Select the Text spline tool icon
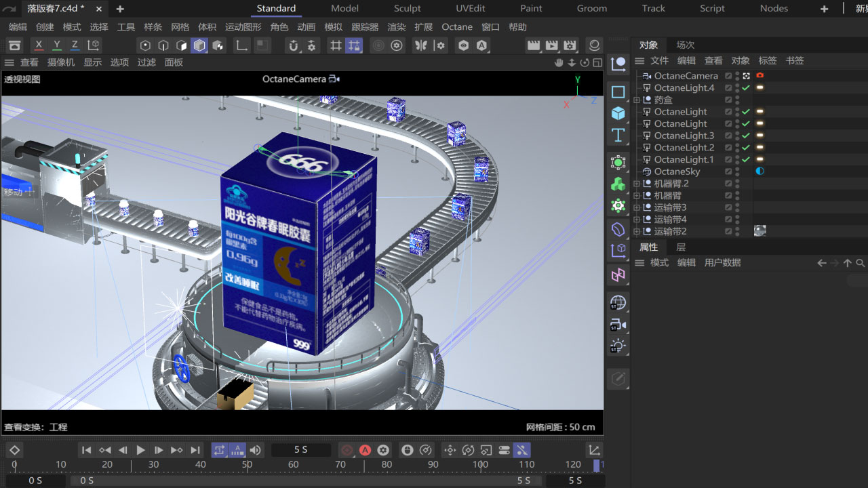868x488 pixels. pos(618,135)
